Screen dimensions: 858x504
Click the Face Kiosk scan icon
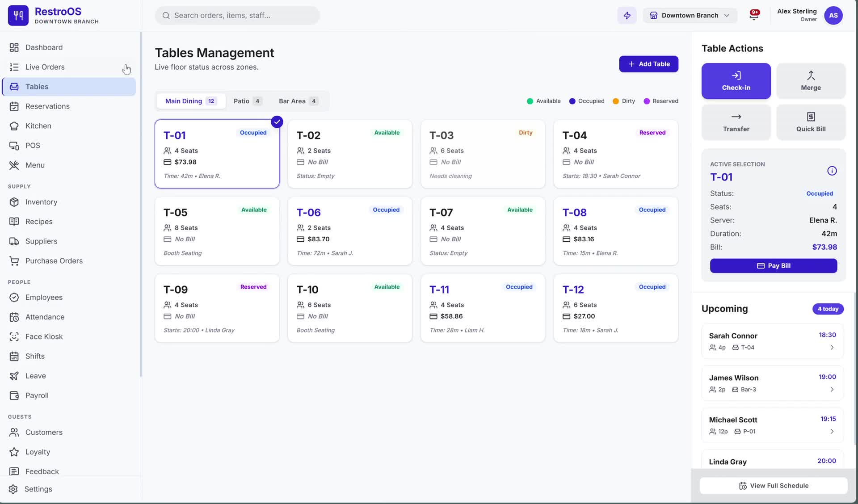pos(14,336)
